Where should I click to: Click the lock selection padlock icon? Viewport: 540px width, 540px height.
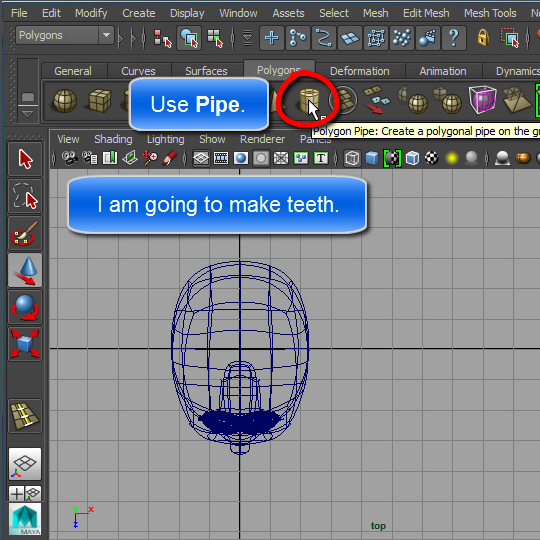(483, 37)
